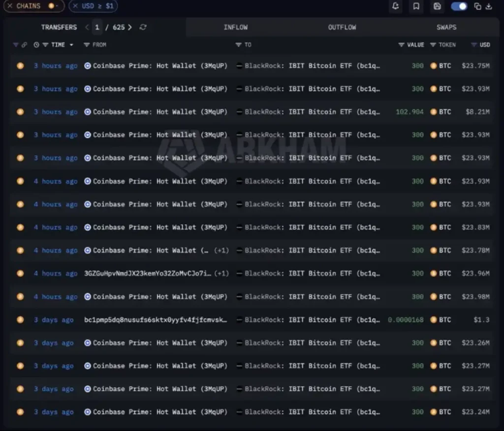The height and width of the screenshot is (431, 504).
Task: Click the $8.21M USD amount
Action: (477, 112)
